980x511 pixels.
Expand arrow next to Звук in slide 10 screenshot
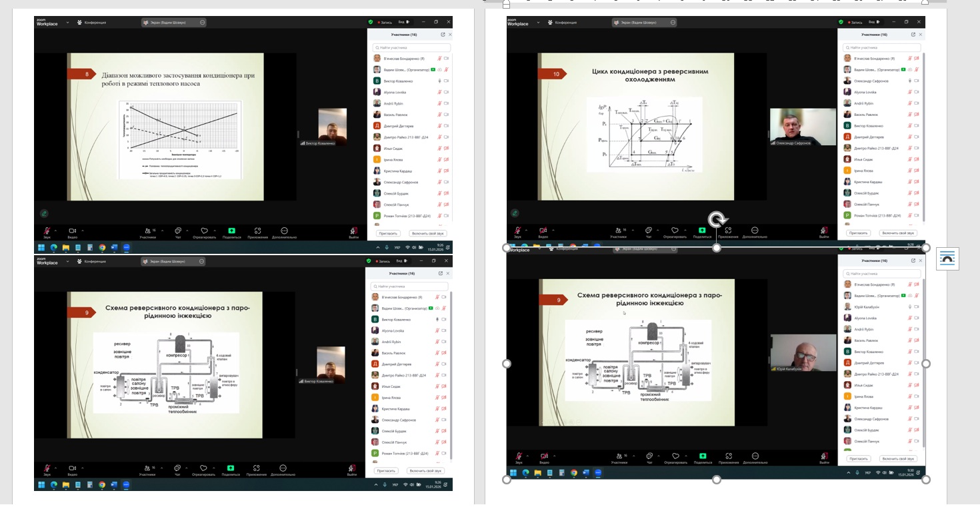tap(527, 229)
